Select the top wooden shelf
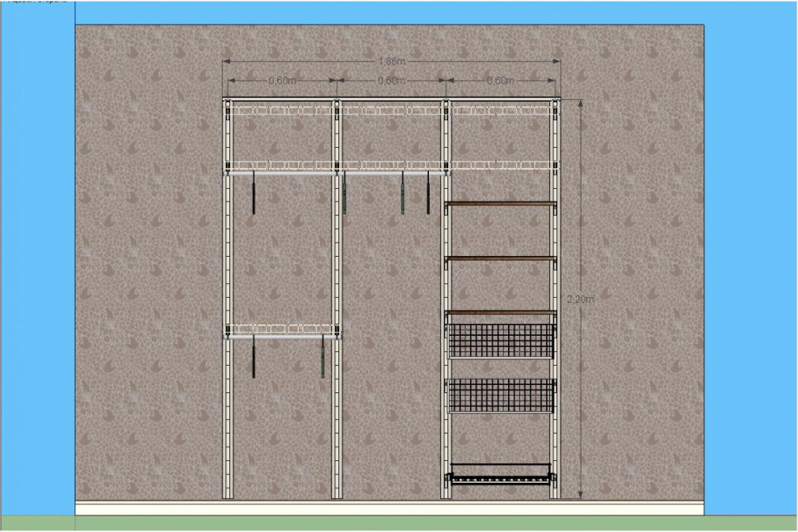This screenshot has height=532, width=798. [x=501, y=203]
